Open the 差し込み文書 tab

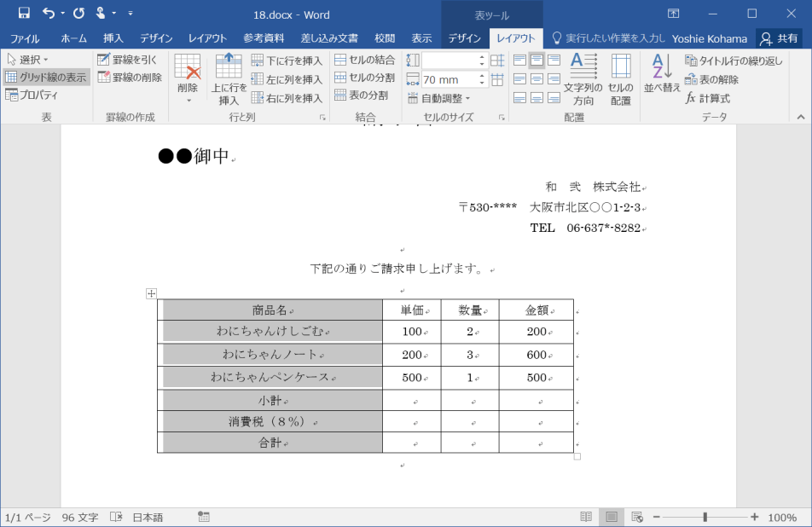329,38
